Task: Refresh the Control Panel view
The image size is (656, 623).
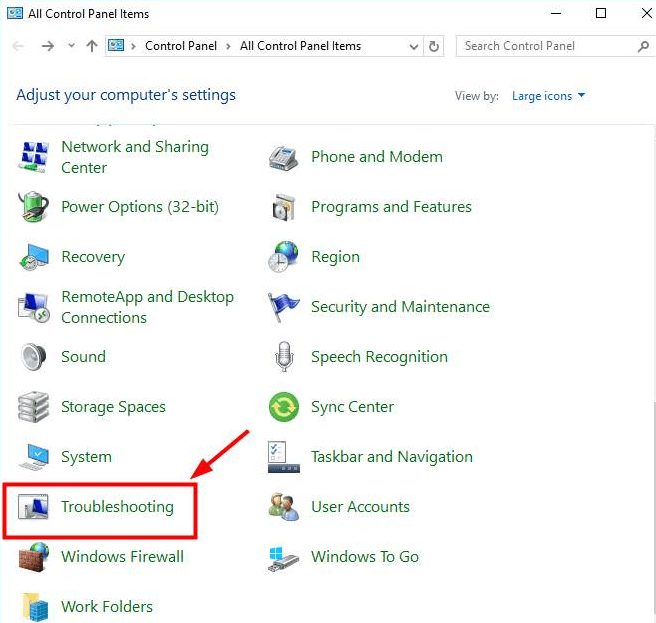Action: [434, 46]
